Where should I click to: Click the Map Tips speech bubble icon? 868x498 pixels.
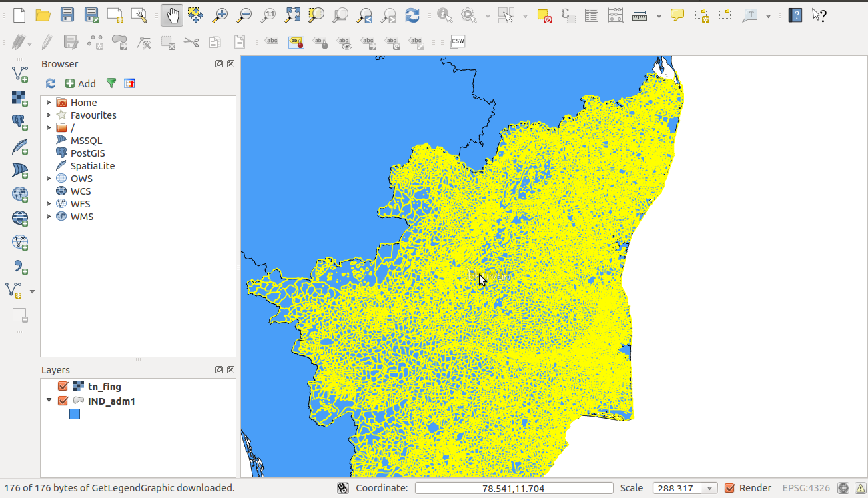(x=677, y=15)
